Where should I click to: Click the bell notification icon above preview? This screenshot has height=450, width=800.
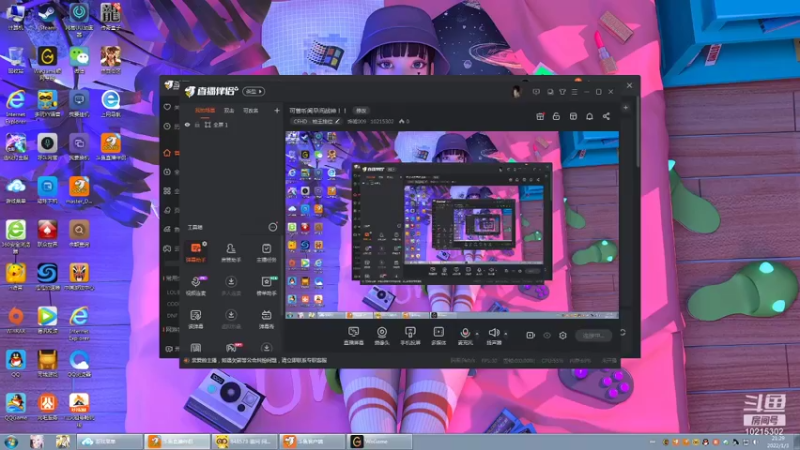pyautogui.click(x=589, y=116)
